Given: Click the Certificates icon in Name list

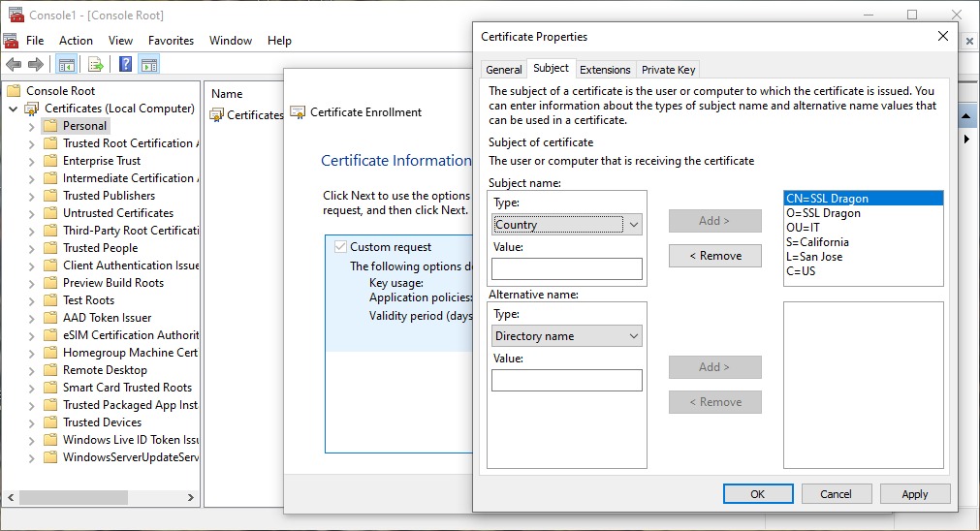Looking at the screenshot, I should pos(217,115).
